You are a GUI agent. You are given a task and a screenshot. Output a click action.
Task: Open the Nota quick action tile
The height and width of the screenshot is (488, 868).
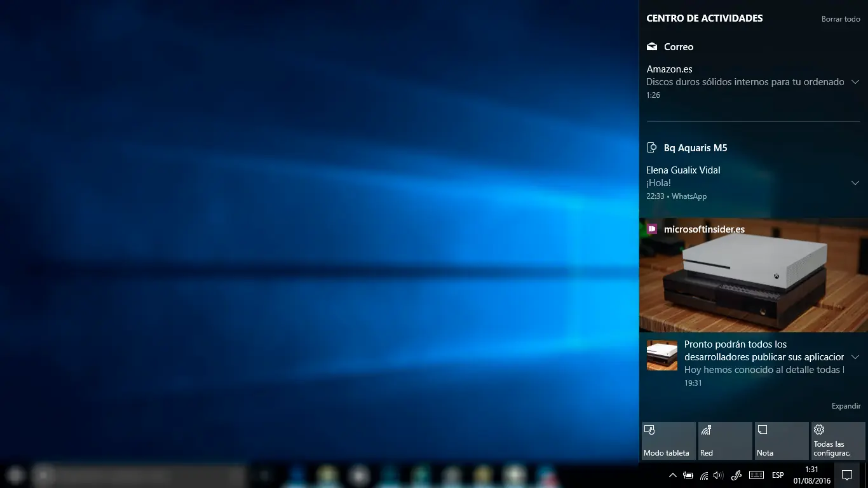pyautogui.click(x=781, y=440)
